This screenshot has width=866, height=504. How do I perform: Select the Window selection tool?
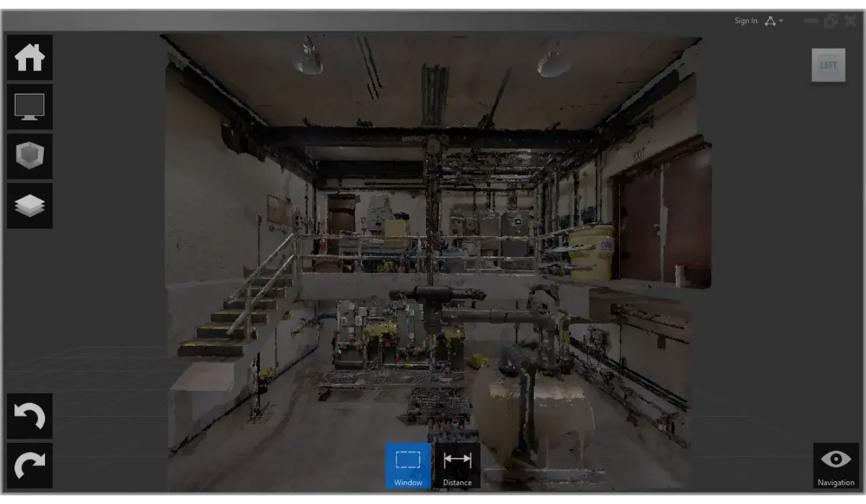click(x=408, y=466)
